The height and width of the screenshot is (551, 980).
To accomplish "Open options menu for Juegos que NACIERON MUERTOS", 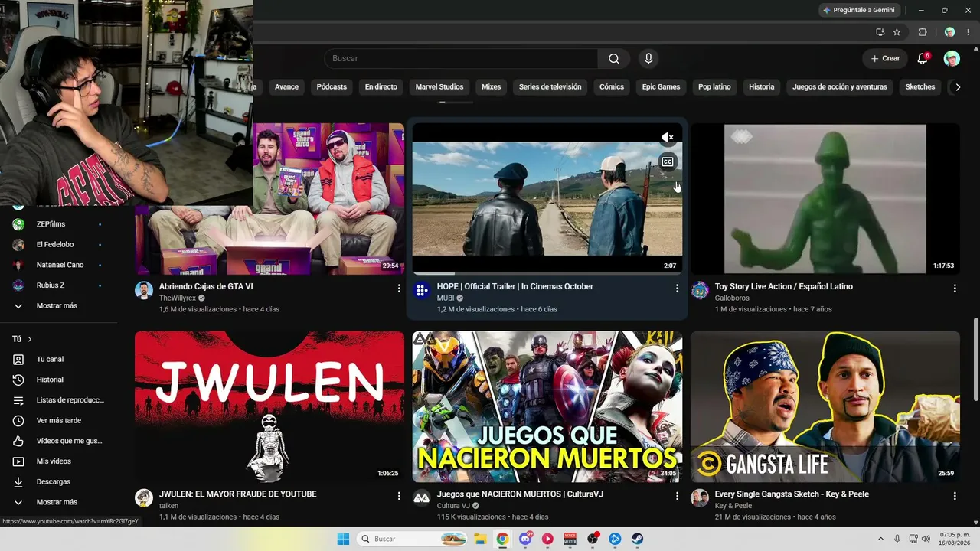I will pos(677,496).
